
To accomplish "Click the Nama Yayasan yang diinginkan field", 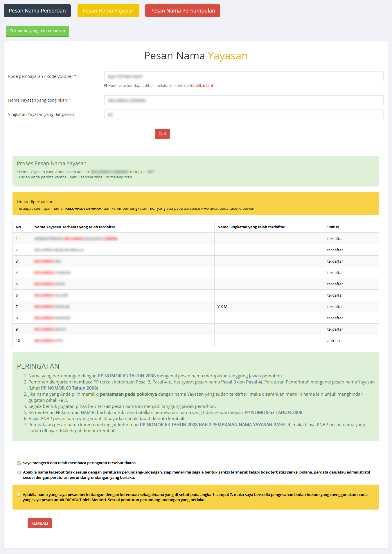I will (244, 101).
